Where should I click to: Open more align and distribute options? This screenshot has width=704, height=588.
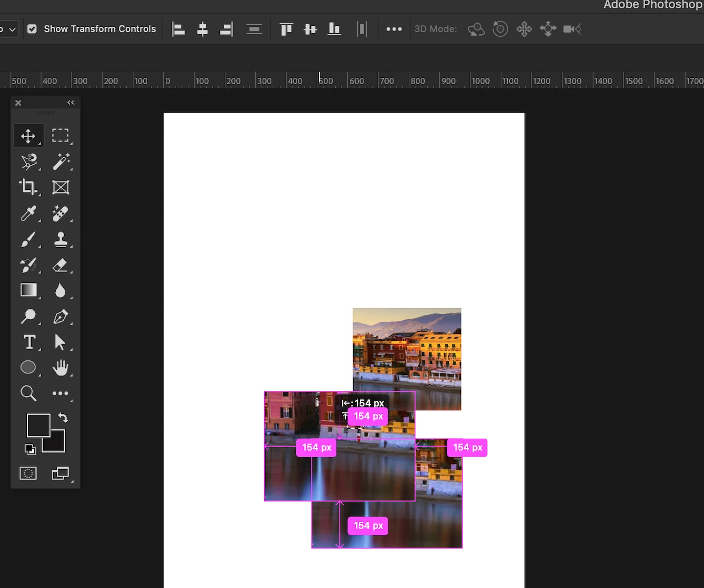394,29
